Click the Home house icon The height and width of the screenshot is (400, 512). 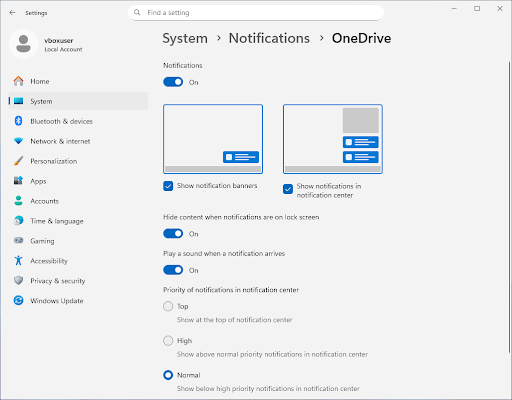19,81
